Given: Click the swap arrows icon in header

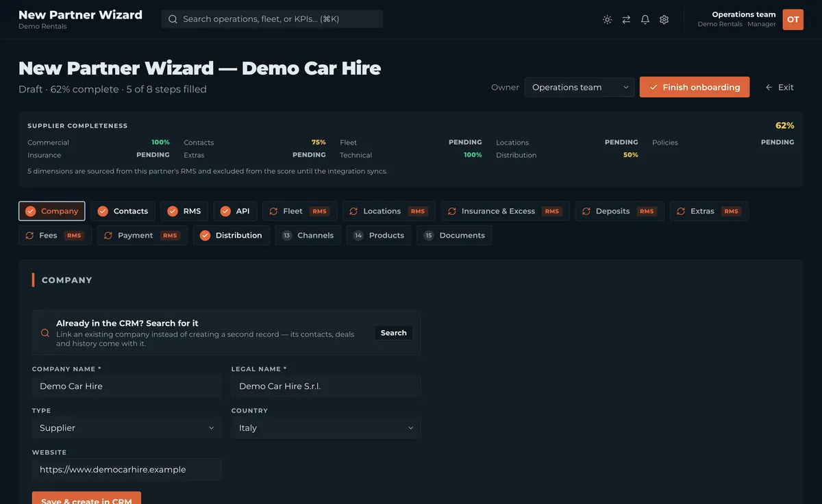Looking at the screenshot, I should coord(626,20).
